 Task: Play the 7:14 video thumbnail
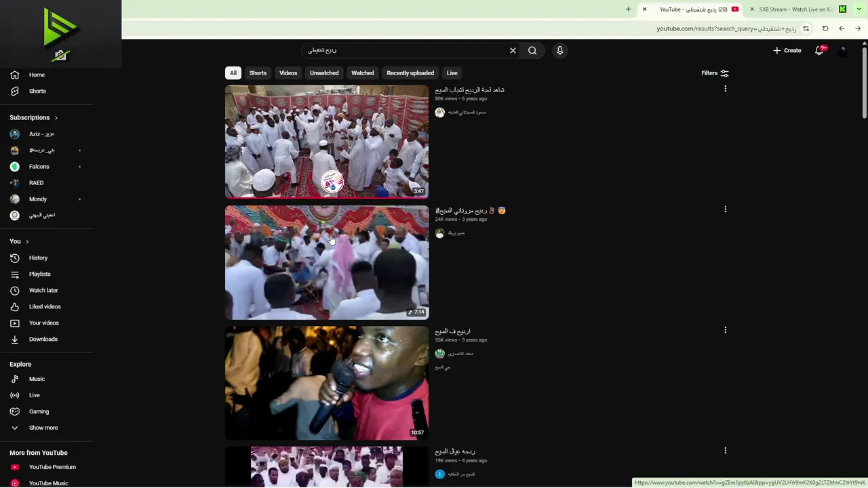point(327,262)
